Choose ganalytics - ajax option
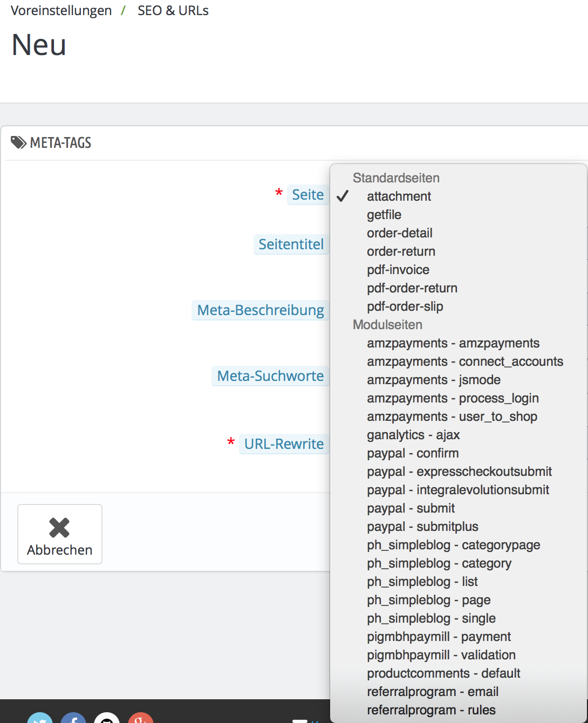 point(413,435)
